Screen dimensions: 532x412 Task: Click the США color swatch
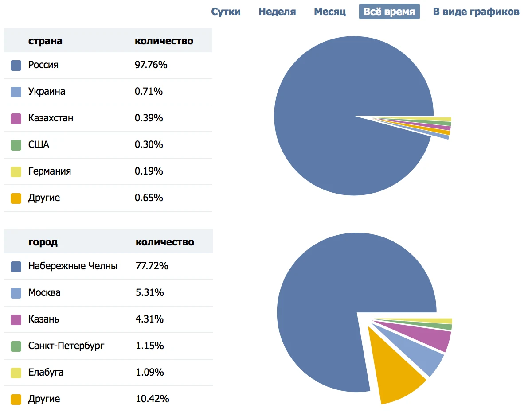16,145
